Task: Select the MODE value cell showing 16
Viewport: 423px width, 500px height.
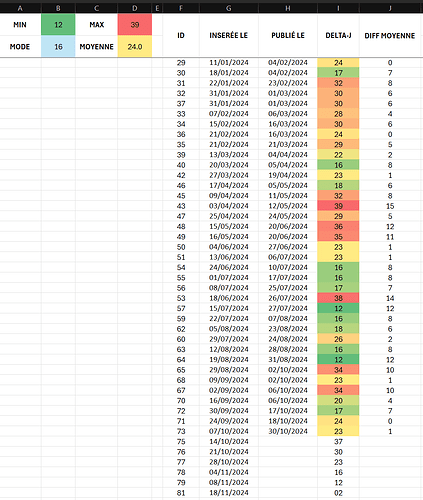Action: point(58,46)
